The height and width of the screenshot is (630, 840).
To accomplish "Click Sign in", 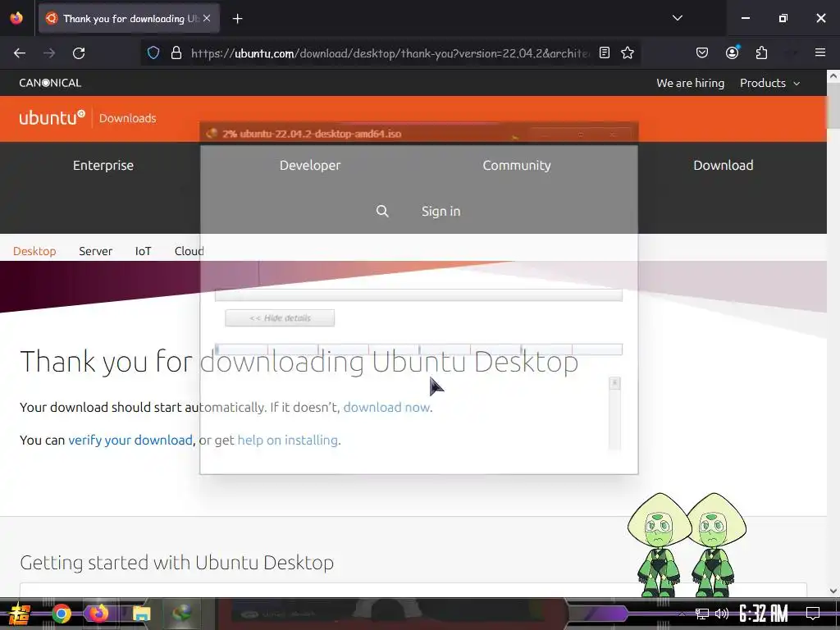I will point(441,212).
